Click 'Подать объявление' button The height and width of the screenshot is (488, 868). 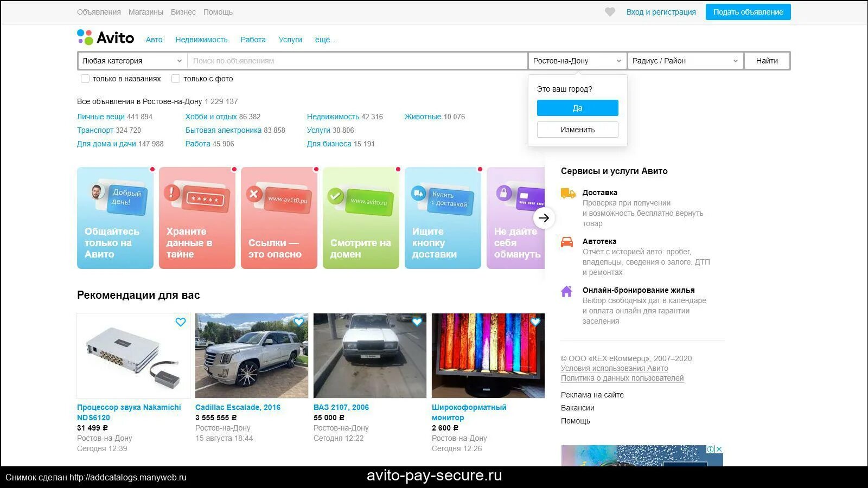pos(748,12)
